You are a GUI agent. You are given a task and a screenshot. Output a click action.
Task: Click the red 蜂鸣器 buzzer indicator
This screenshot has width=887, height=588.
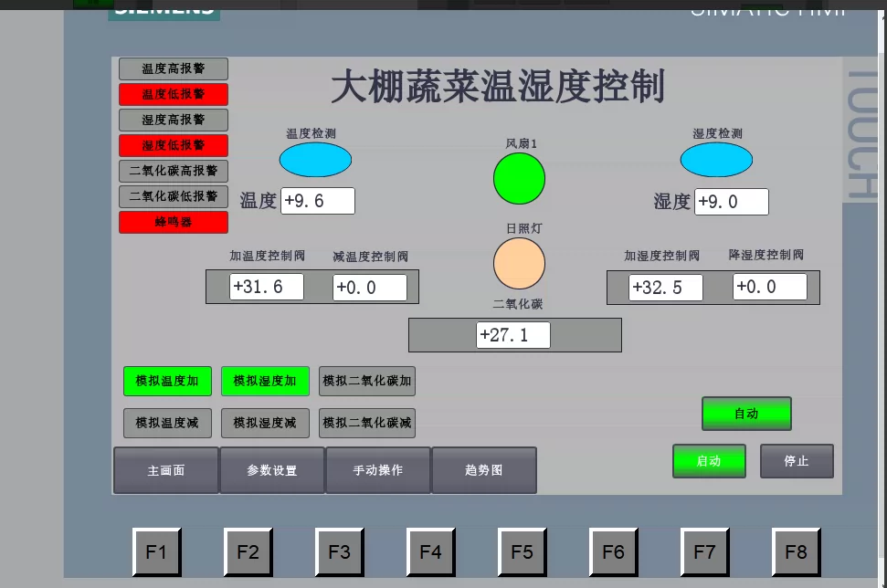pos(173,222)
